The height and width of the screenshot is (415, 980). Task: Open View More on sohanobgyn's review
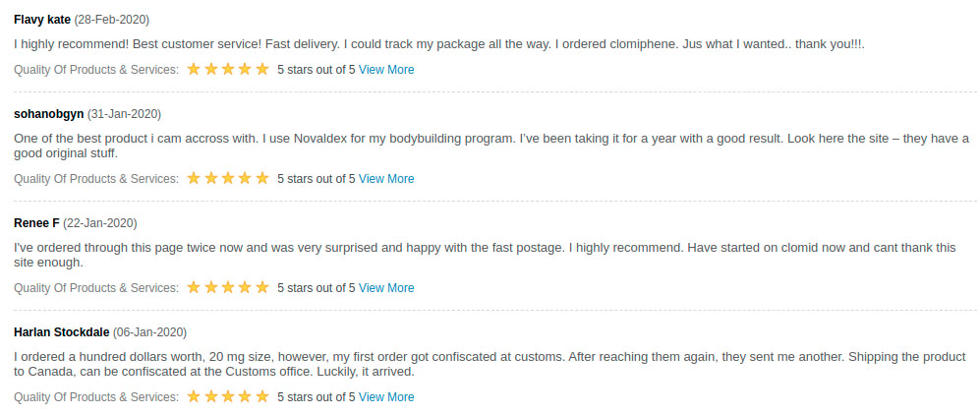pos(386,179)
